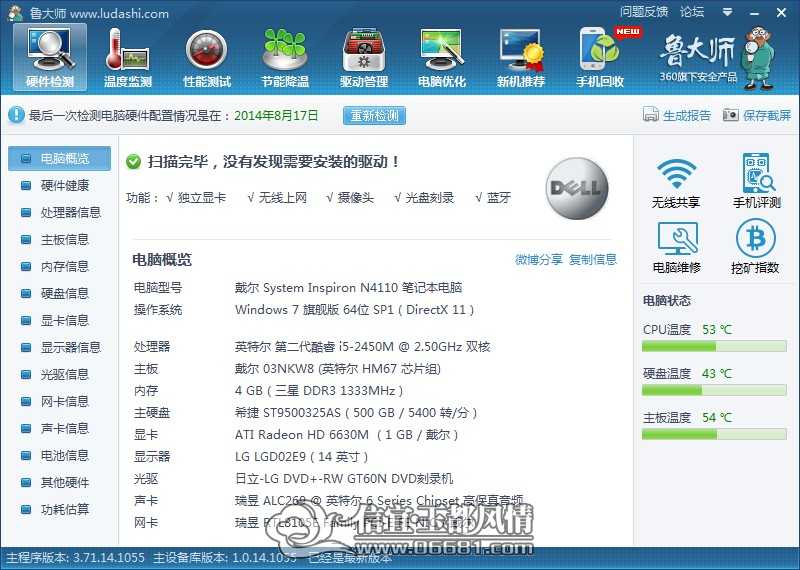The height and width of the screenshot is (570, 800).
Task: Close the 鲁大师 window
Action: coord(781,13)
